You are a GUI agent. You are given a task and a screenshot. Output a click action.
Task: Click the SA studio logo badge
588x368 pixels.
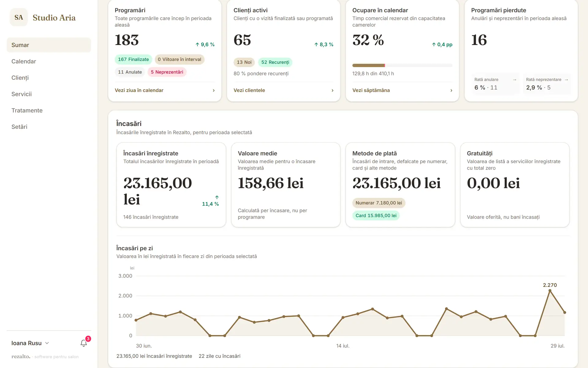(19, 17)
